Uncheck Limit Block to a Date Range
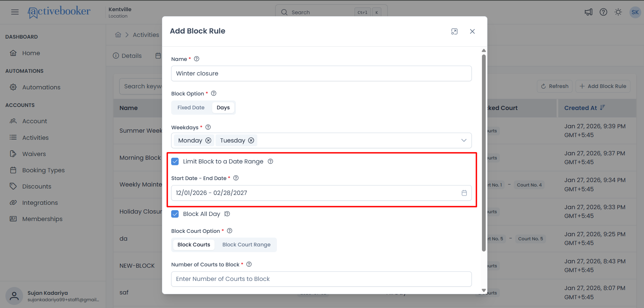The width and height of the screenshot is (644, 308). pos(175,161)
